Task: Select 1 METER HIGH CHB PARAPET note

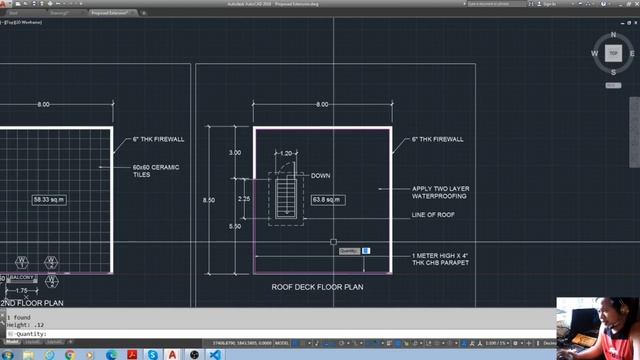Action: click(440, 259)
